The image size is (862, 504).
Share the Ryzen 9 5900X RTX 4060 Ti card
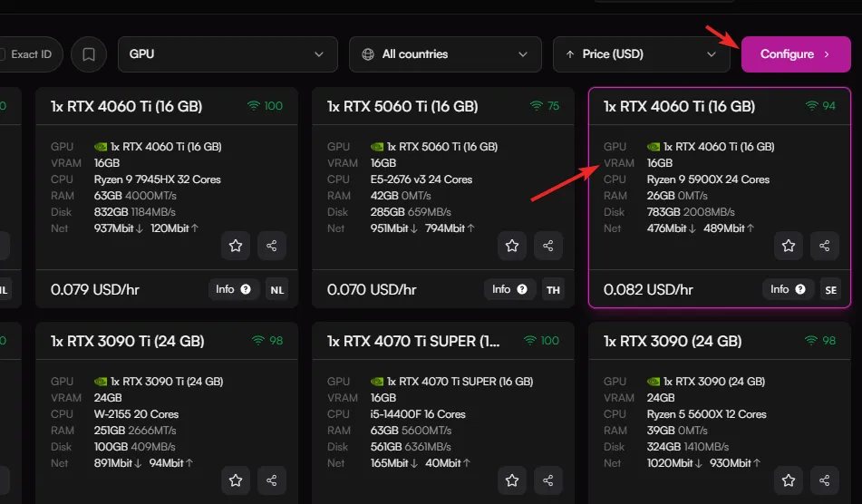point(825,246)
